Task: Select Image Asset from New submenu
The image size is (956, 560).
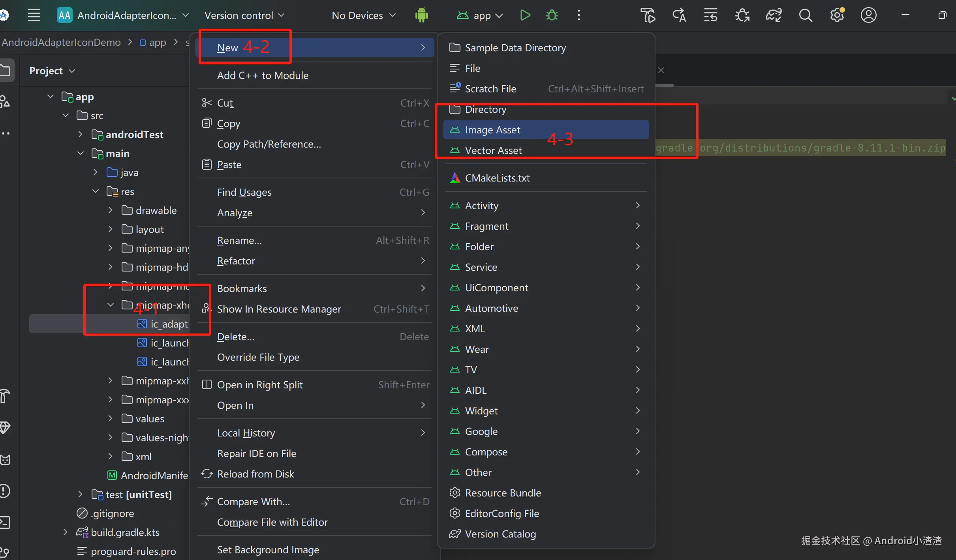Action: coord(492,130)
